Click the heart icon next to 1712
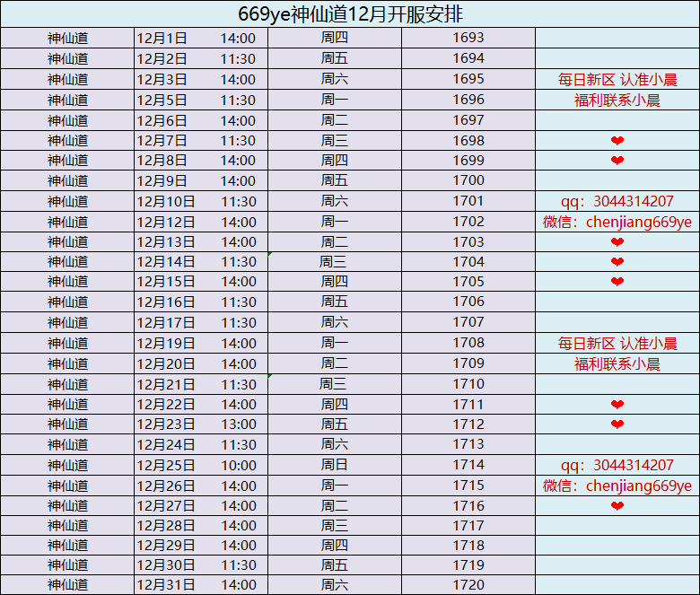This screenshot has width=700, height=595. coord(617,424)
